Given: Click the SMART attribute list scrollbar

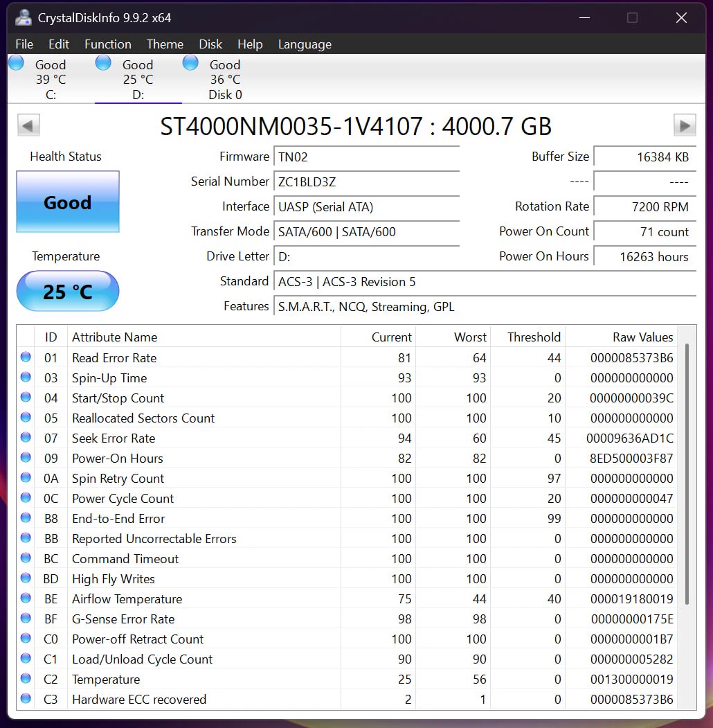Looking at the screenshot, I should [687, 474].
